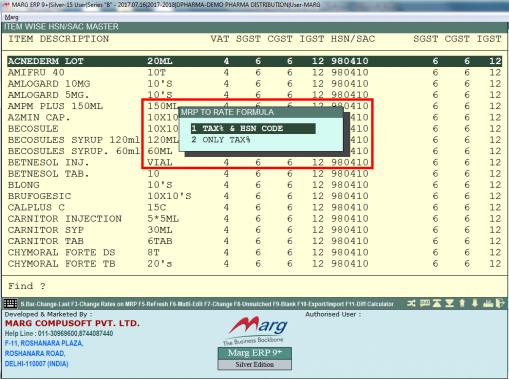Click the printer icon
509x379 pixels.
pyautogui.click(x=488, y=303)
